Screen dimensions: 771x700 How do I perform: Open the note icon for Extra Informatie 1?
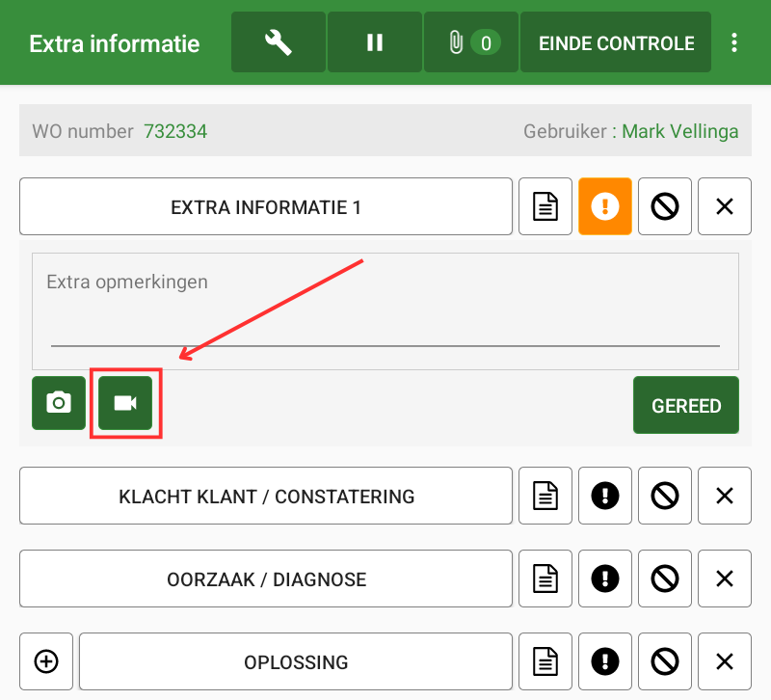(x=545, y=206)
